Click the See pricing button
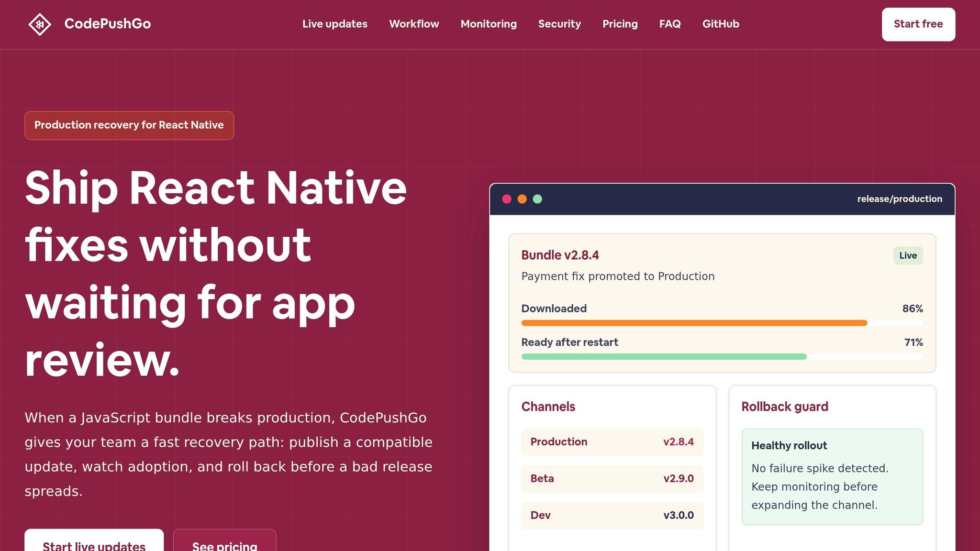This screenshot has width=980, height=551. tap(224, 540)
